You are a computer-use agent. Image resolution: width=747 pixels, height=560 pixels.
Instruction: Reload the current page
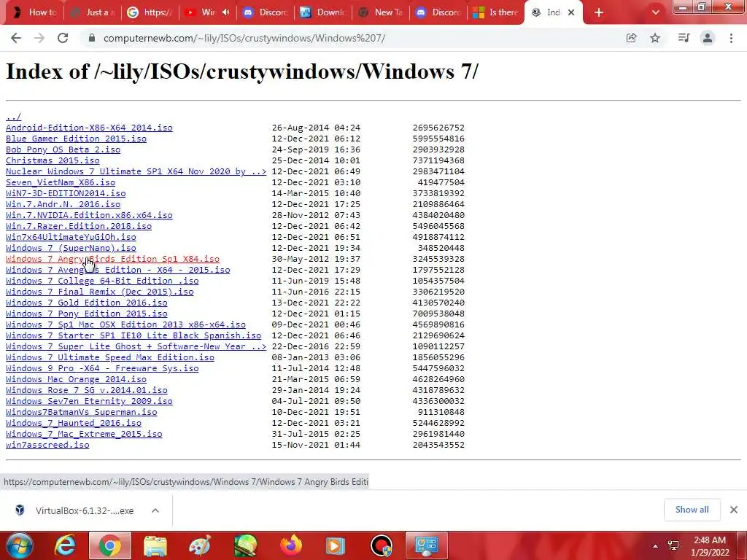click(x=63, y=38)
